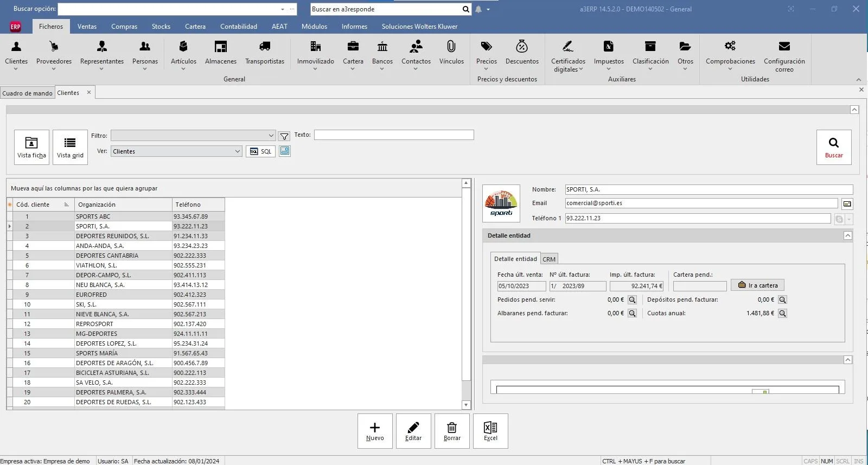The height and width of the screenshot is (465, 868).
Task: Open Almacenes ribbon icon
Action: (221, 54)
